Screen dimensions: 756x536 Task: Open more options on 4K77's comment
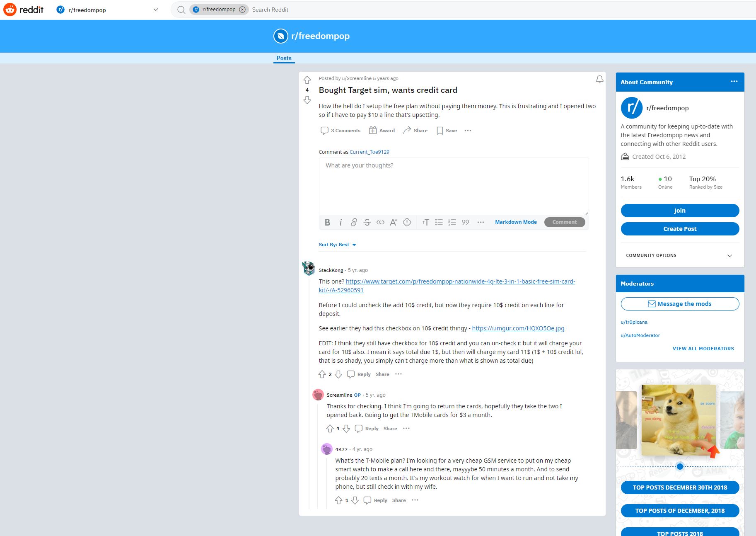pyautogui.click(x=415, y=500)
